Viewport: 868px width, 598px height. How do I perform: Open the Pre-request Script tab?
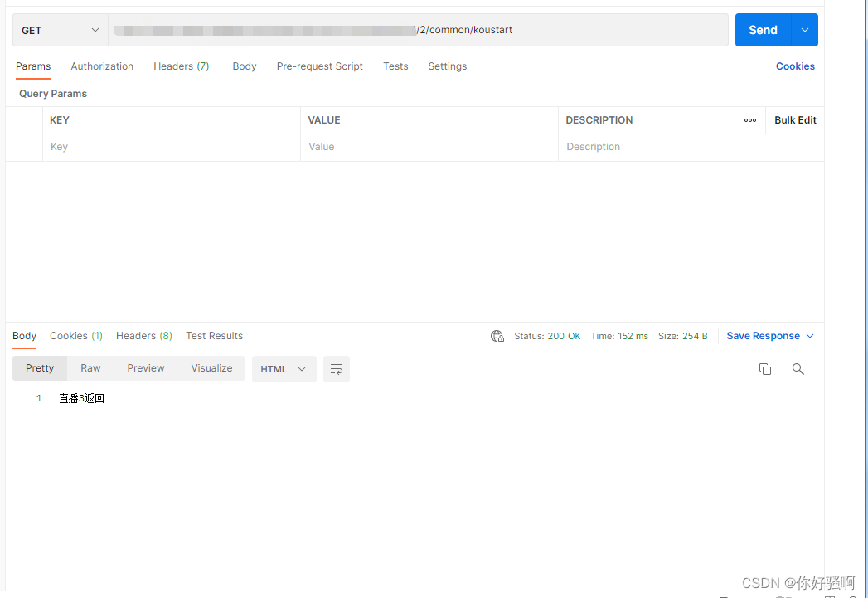tap(319, 66)
